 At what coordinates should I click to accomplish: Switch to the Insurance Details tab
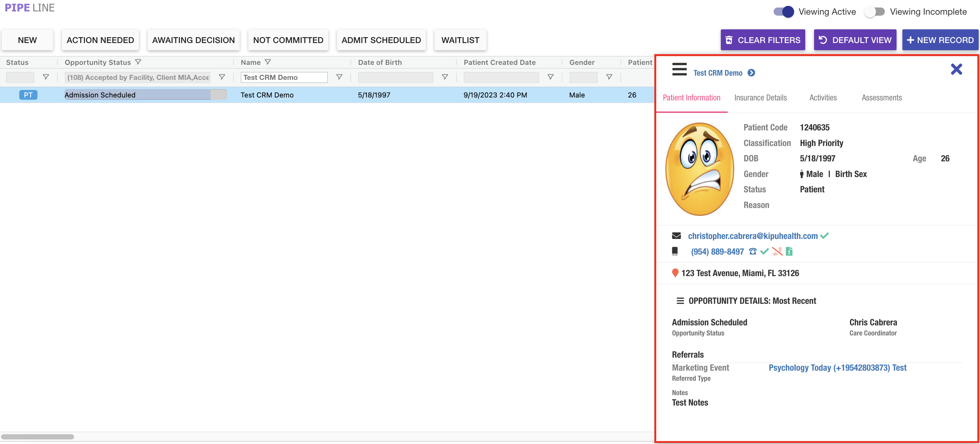pos(760,98)
